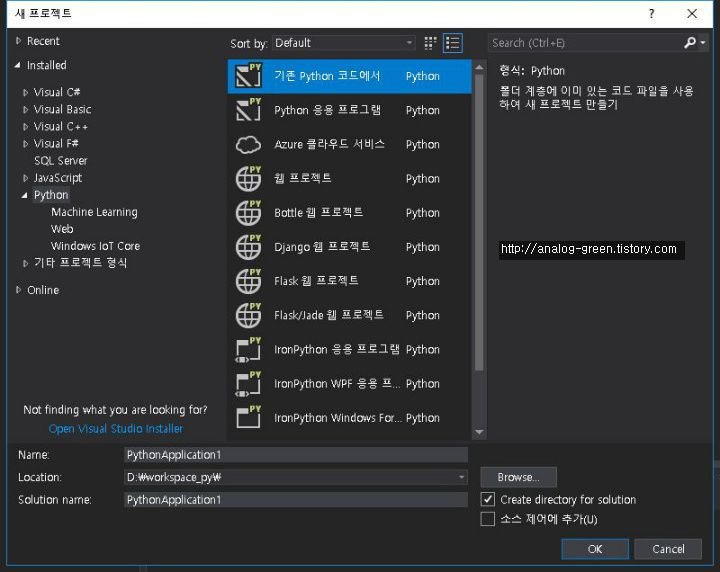
Task: Select Machine Learning under Python
Action: [x=94, y=212]
